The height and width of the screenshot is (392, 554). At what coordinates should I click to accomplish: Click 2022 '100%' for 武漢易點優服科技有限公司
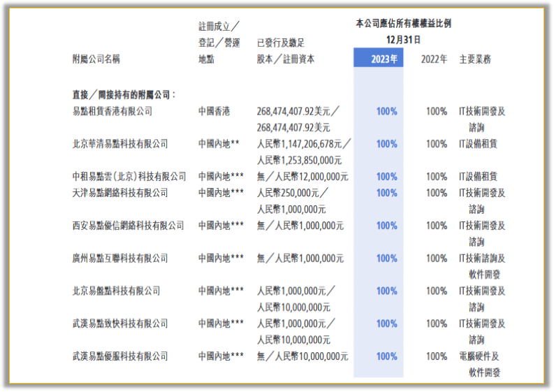437,356
